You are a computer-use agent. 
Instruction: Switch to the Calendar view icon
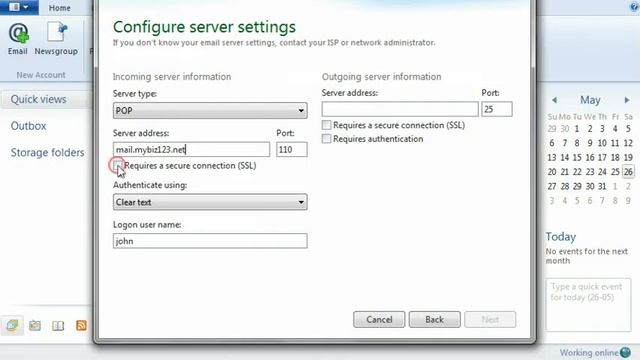pyautogui.click(x=35, y=325)
